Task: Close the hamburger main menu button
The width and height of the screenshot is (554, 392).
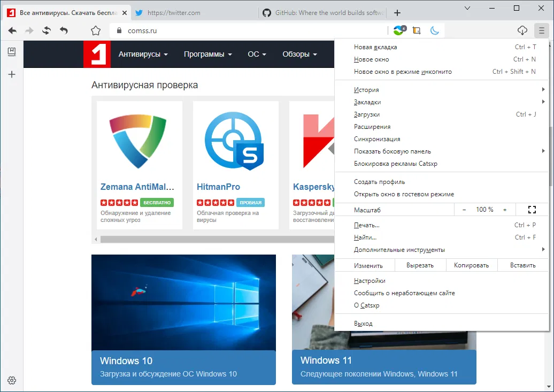Action: 541,31
